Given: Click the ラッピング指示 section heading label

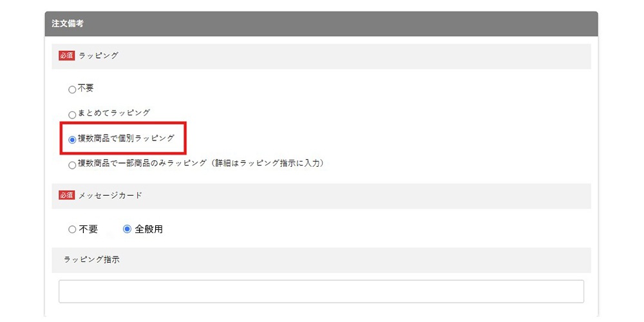Looking at the screenshot, I should coord(91,260).
